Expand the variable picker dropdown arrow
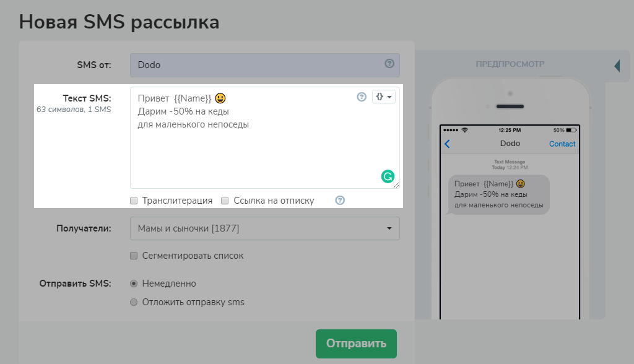Viewport: 634px width, 364px height. tap(389, 97)
